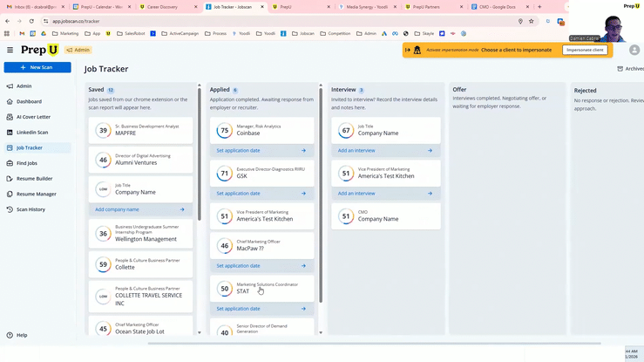Click the Help question mark icon

pyautogui.click(x=10, y=335)
